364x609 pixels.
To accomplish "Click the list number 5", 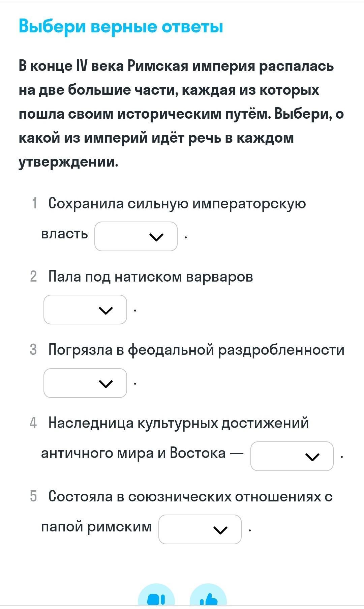I will coord(33,496).
